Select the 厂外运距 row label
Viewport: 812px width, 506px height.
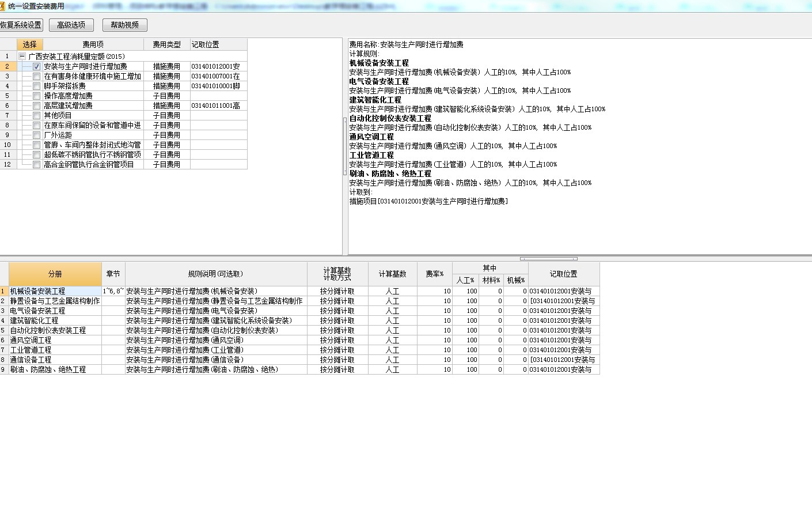pos(58,135)
